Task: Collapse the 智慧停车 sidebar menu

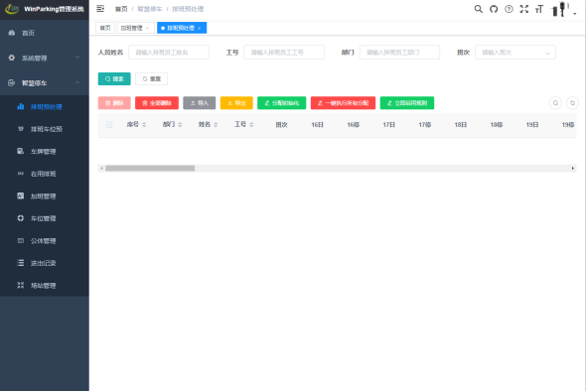Action: pyautogui.click(x=45, y=83)
